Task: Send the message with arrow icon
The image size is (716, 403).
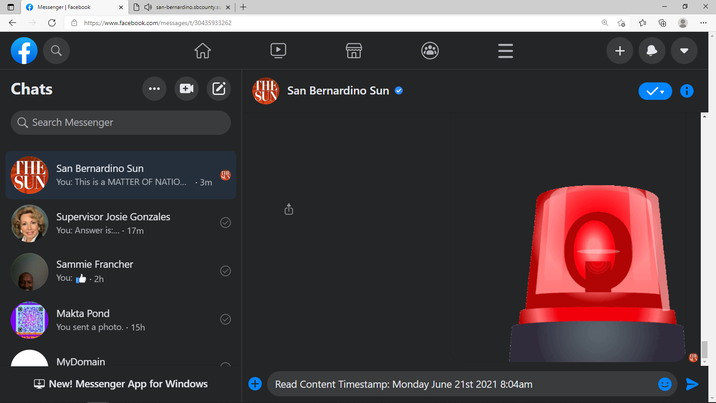Action: pos(692,384)
